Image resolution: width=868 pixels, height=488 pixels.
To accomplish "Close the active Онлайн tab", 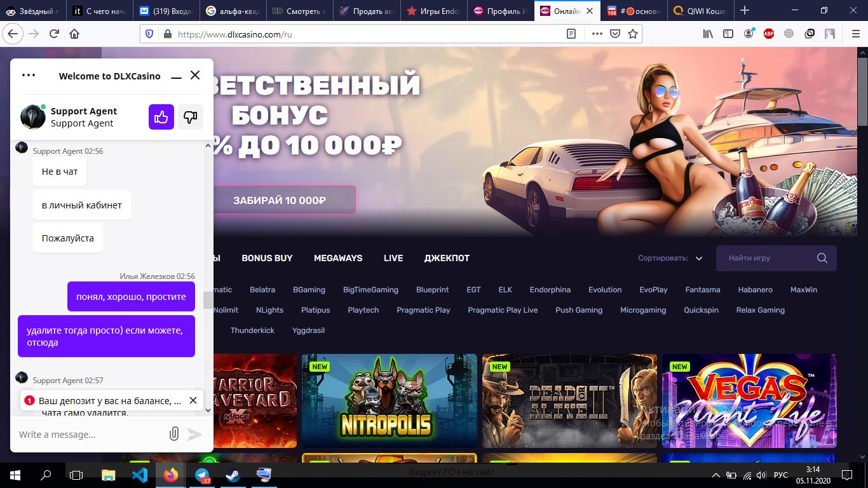I will click(x=590, y=11).
